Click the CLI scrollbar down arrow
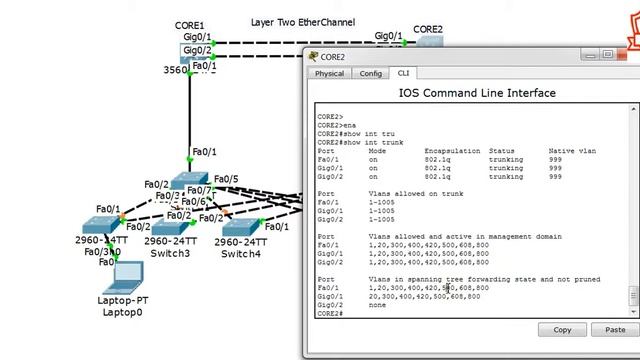The width and height of the screenshot is (640, 360). coord(633,312)
